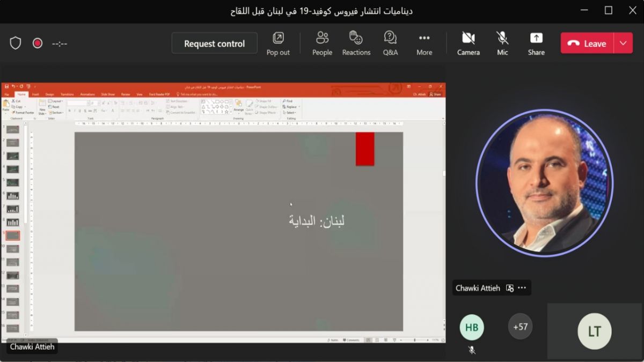The image size is (644, 362).
Task: Show the +57 additional participants
Action: (x=520, y=327)
